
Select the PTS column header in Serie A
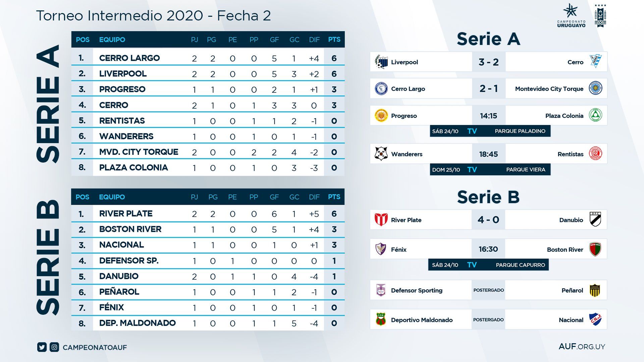pos(334,40)
